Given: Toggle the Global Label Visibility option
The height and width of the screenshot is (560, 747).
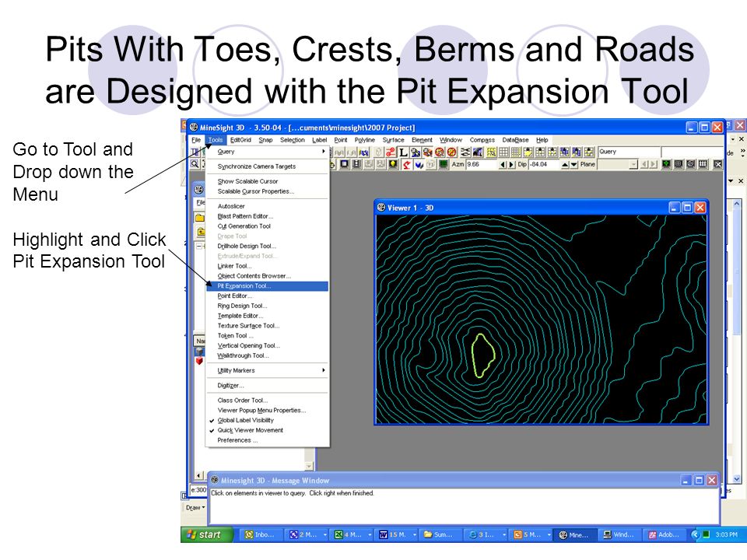Looking at the screenshot, I should click(267, 421).
